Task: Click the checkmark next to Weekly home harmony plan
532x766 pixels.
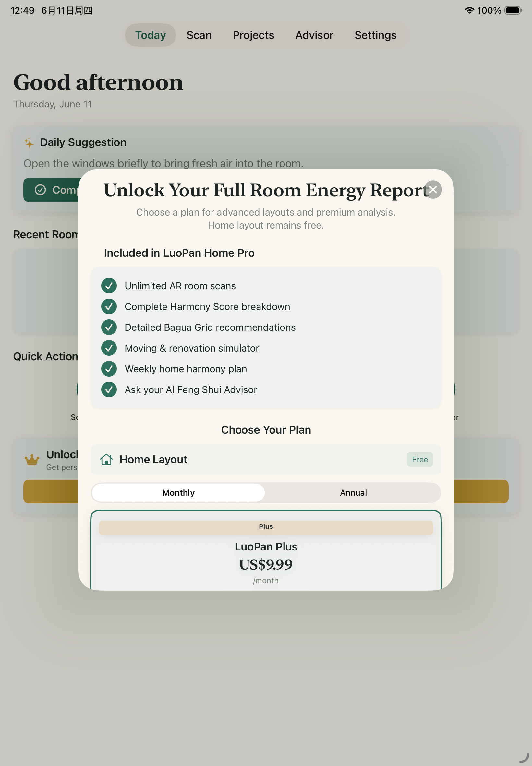Action: (x=109, y=369)
